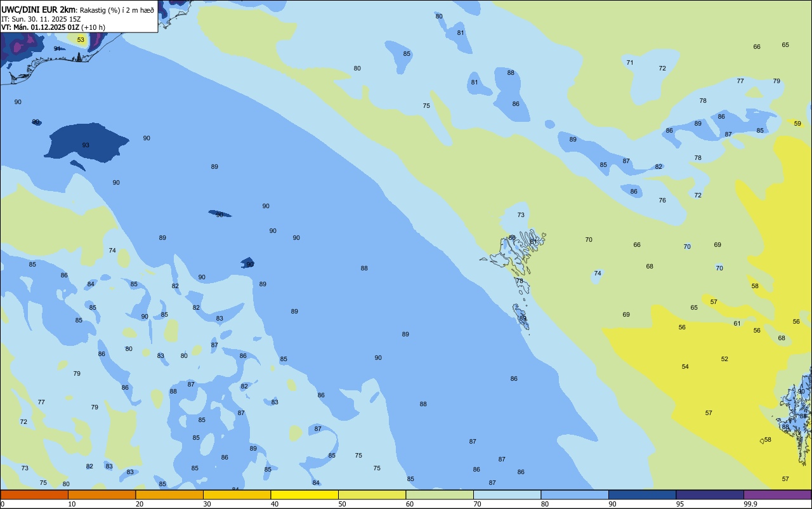Choose the pale blue 70–80 legend swatch
Viewport: 812px width, 509px height.
(507, 494)
